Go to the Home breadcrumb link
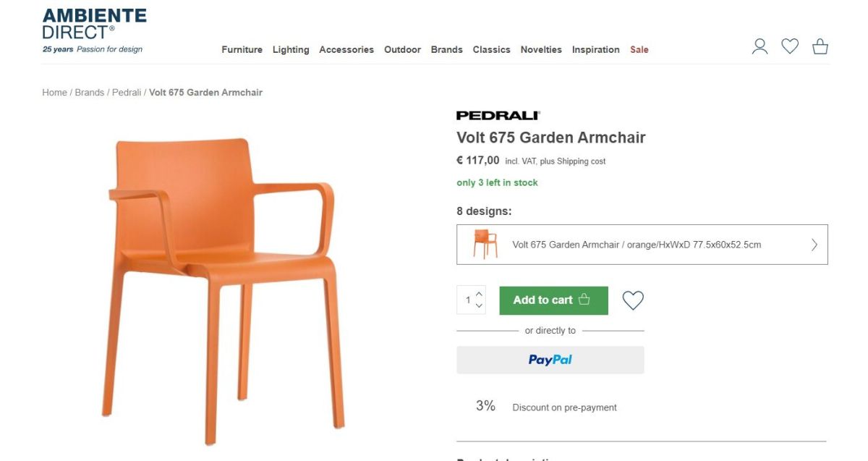 54,93
